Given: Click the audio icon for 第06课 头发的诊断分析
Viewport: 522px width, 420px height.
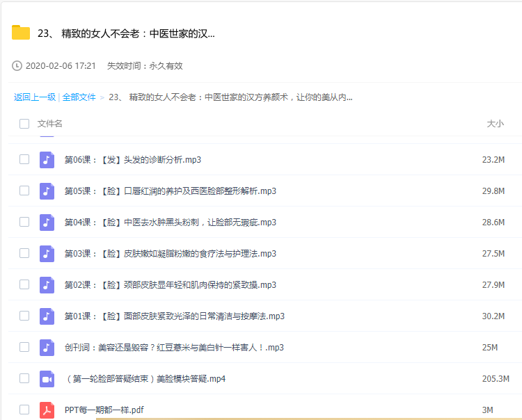Looking at the screenshot, I should [47, 160].
